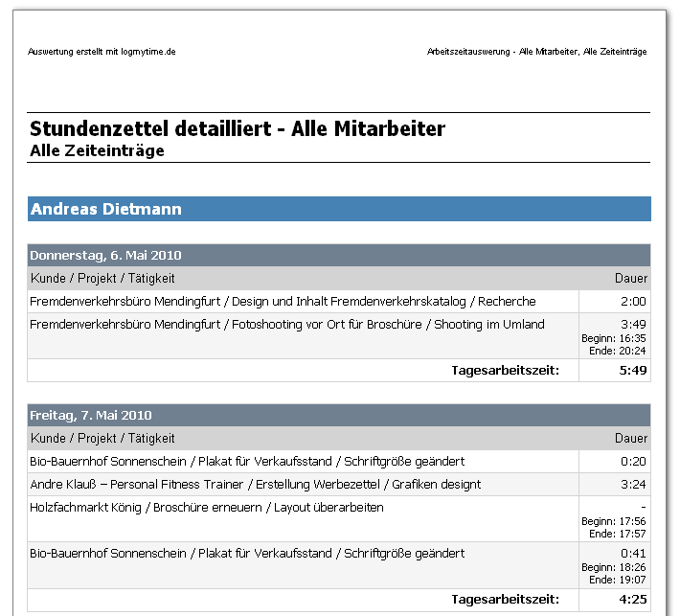Click the title 'Stundenzettel detailliert - Alle Mitarbeiter'

click(238, 128)
